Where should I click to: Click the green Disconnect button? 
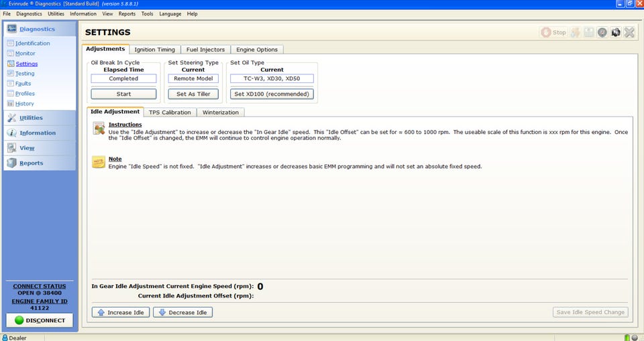click(40, 320)
